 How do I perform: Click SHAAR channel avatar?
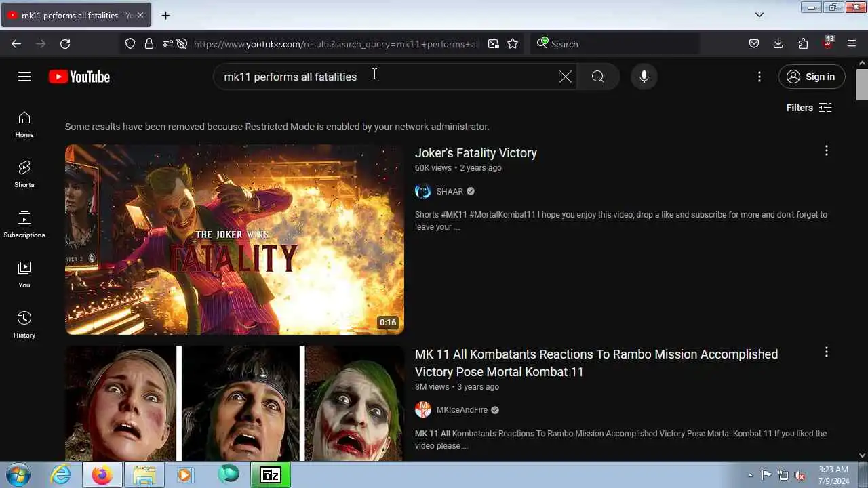click(x=423, y=192)
